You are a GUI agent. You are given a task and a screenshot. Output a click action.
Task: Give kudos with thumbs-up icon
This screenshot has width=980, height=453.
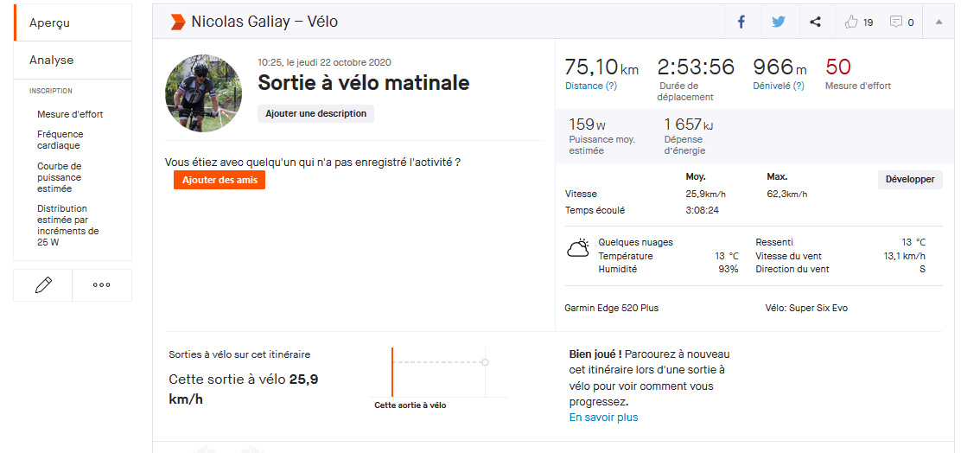pyautogui.click(x=852, y=22)
